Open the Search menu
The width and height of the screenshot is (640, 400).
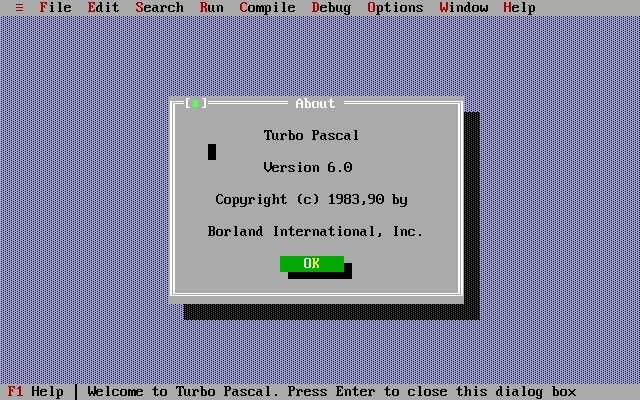coord(160,8)
